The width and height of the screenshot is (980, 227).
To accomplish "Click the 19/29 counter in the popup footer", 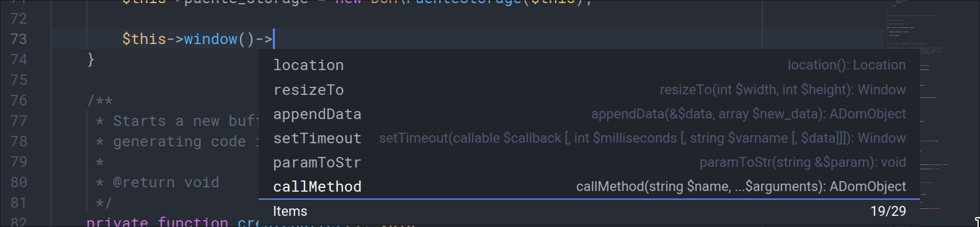I will pos(888,211).
